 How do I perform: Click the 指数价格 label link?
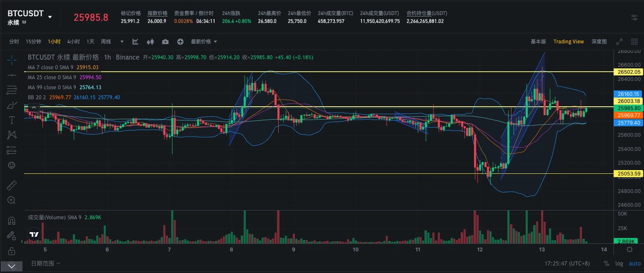pyautogui.click(x=157, y=13)
